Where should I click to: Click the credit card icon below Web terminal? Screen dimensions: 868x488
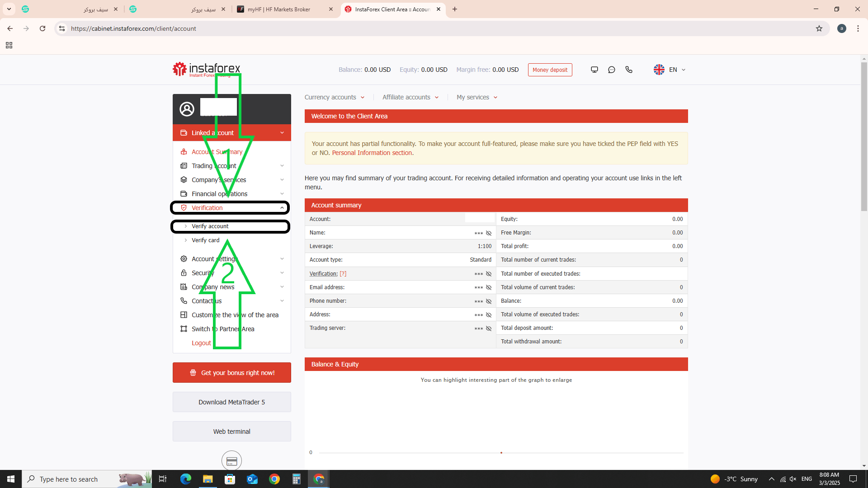pos(231,461)
